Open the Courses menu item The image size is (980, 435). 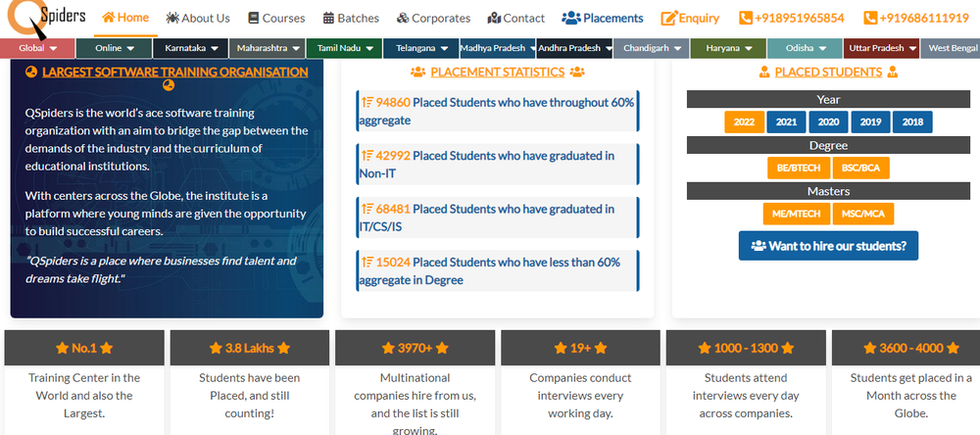point(277,18)
